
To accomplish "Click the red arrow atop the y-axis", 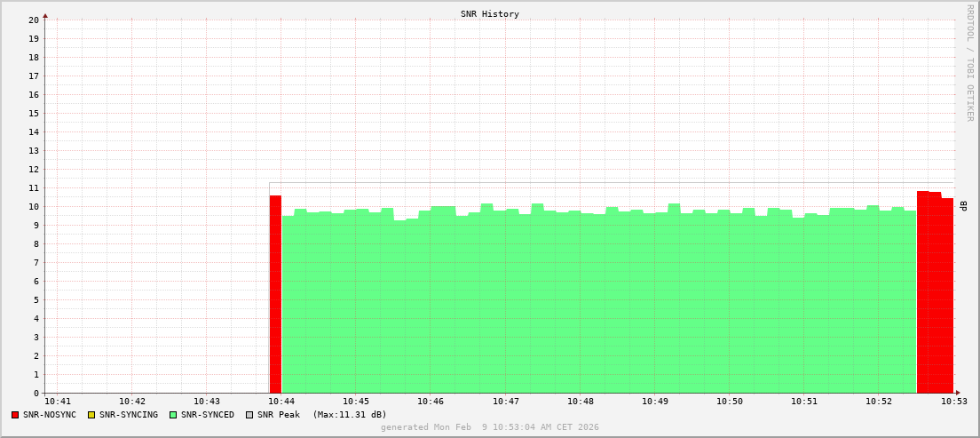I will pyautogui.click(x=45, y=15).
